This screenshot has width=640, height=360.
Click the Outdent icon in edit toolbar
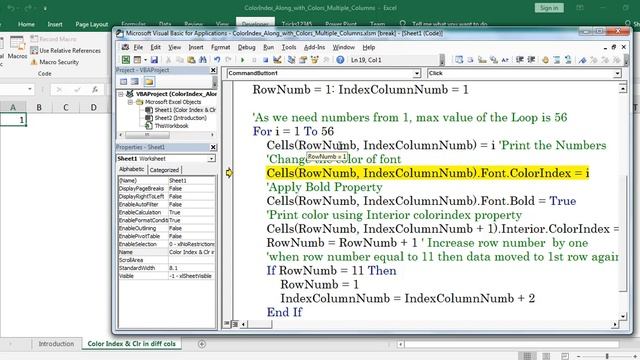[531, 60]
